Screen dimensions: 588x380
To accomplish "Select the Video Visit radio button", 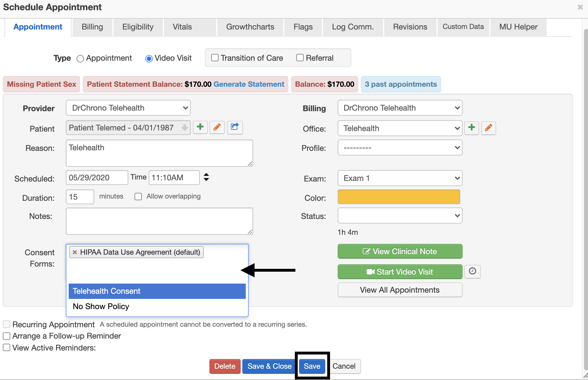I will coord(149,59).
